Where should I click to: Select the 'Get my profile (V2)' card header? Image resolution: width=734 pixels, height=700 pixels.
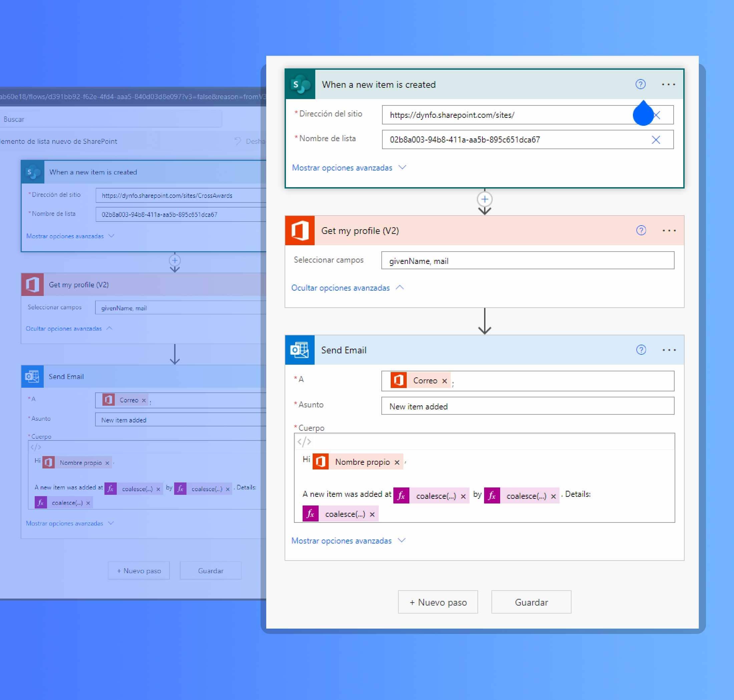pyautogui.click(x=484, y=231)
